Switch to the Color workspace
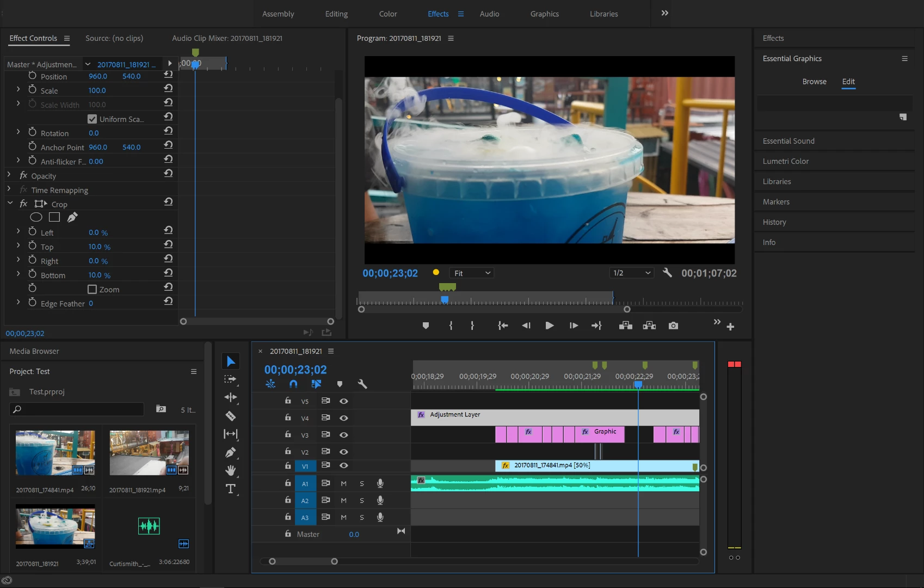The image size is (924, 588). pos(387,14)
